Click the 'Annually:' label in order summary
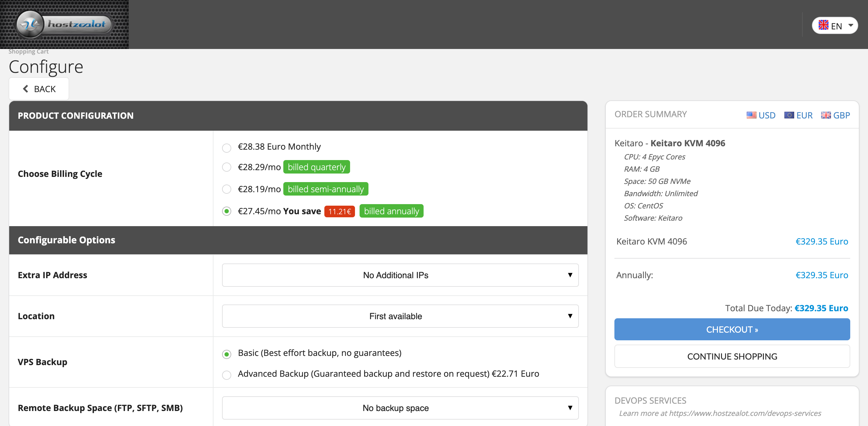Viewport: 868px width, 426px height. [635, 275]
